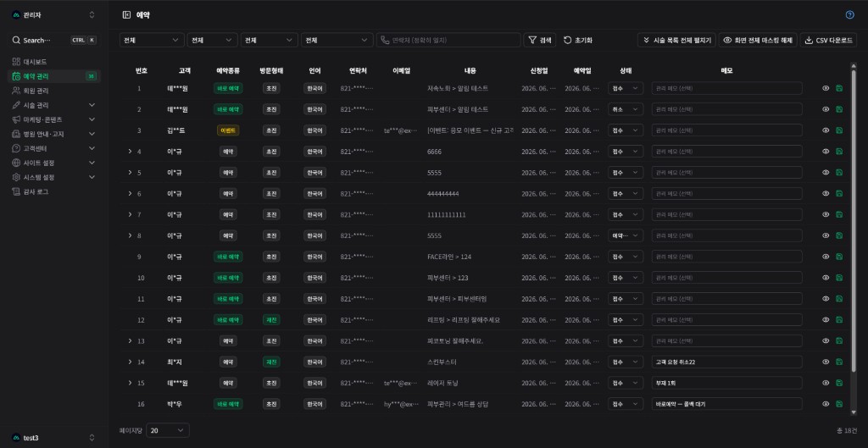Click the 상태 column header
Viewport: 868px width, 448px height.
click(626, 71)
